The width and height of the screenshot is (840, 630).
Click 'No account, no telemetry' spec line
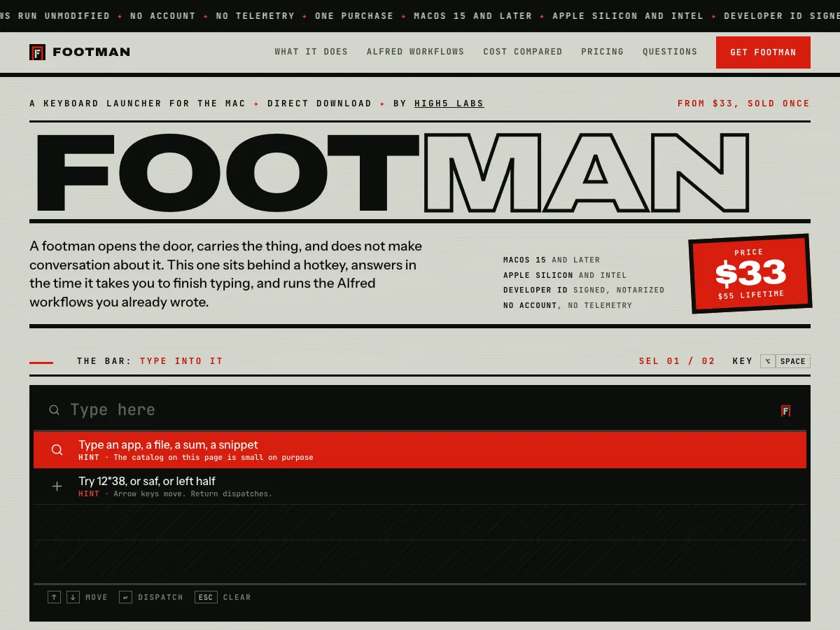568,305
